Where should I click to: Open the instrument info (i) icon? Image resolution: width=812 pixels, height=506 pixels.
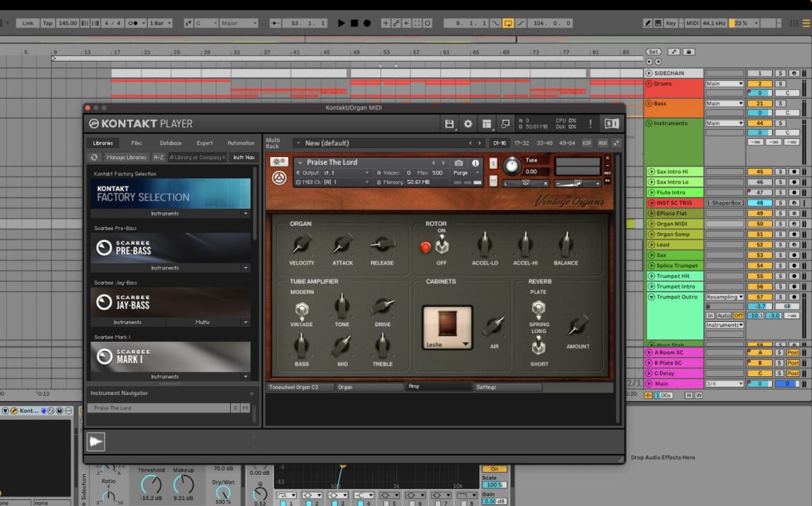pyautogui.click(x=475, y=163)
